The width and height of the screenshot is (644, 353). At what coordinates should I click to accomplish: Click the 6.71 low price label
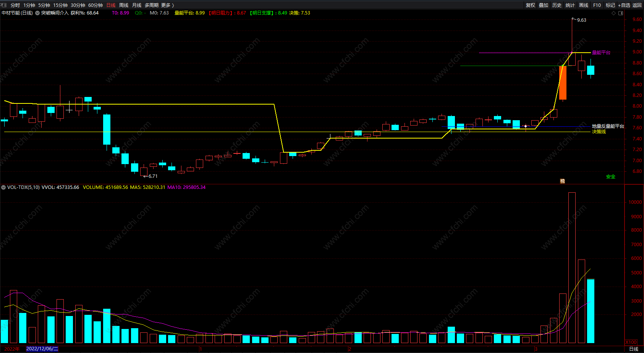point(153,176)
